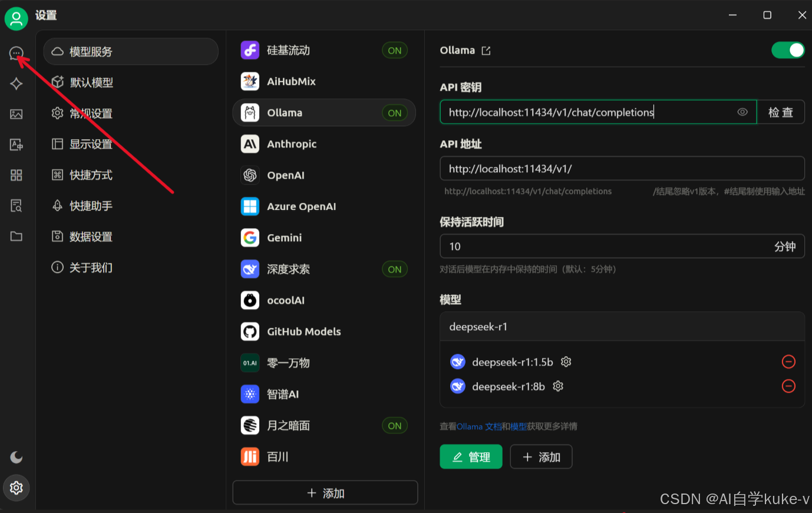Select the 深度求索 provider
Viewport: 812px width, 513px height.
[324, 269]
